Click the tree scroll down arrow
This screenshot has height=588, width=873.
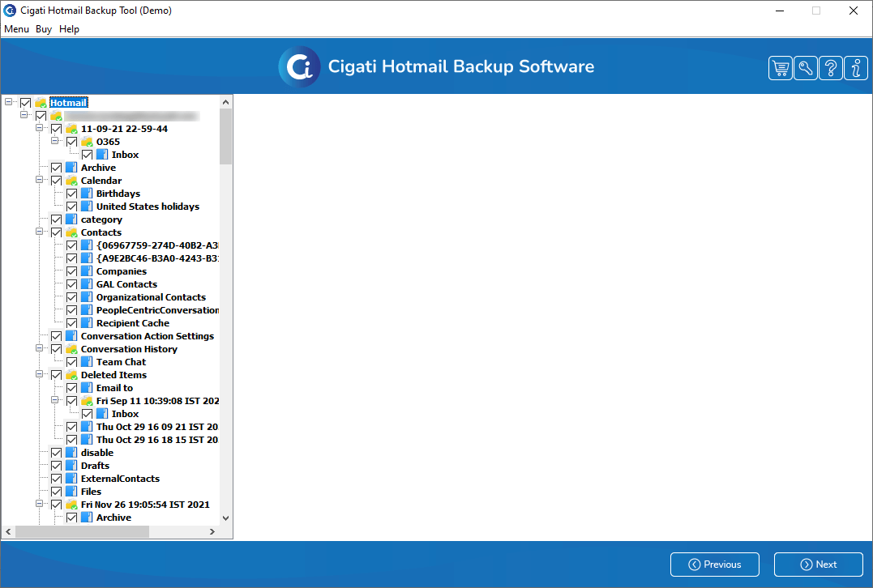point(225,518)
